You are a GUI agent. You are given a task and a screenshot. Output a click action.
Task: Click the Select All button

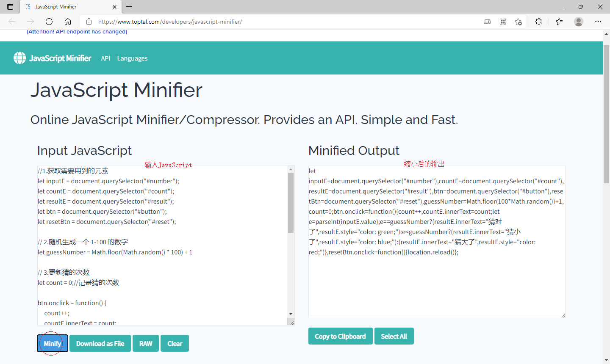click(x=394, y=336)
